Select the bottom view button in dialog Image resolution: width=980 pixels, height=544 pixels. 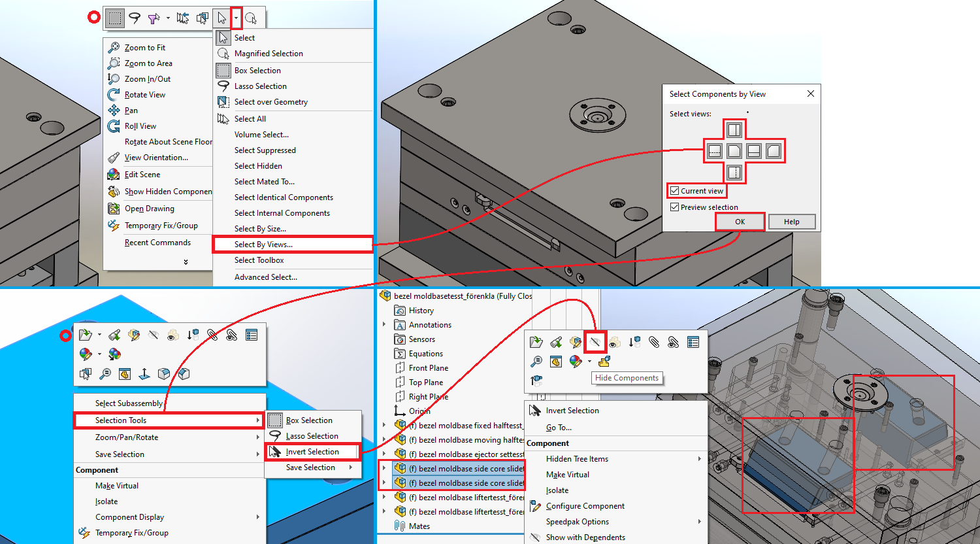[734, 173]
